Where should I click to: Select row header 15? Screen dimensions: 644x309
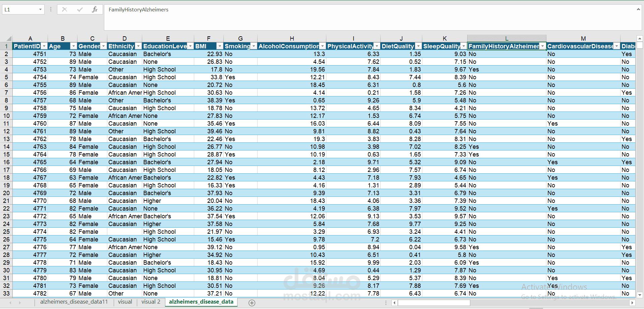point(6,154)
